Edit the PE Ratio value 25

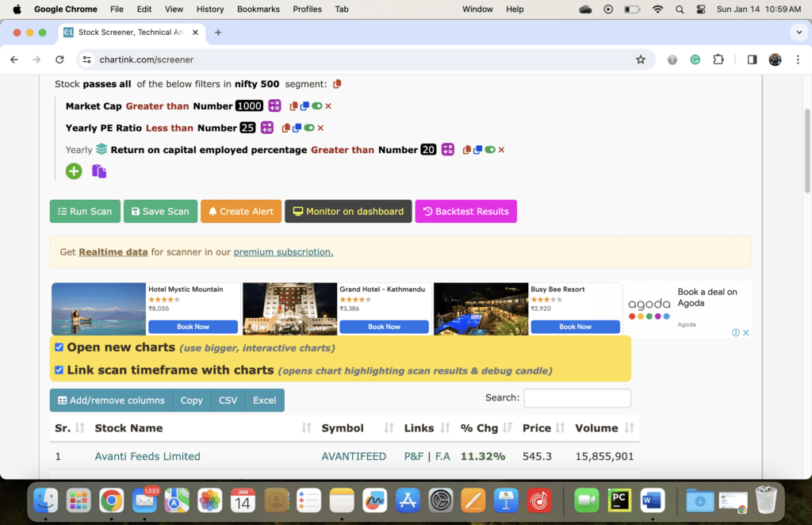click(x=247, y=128)
